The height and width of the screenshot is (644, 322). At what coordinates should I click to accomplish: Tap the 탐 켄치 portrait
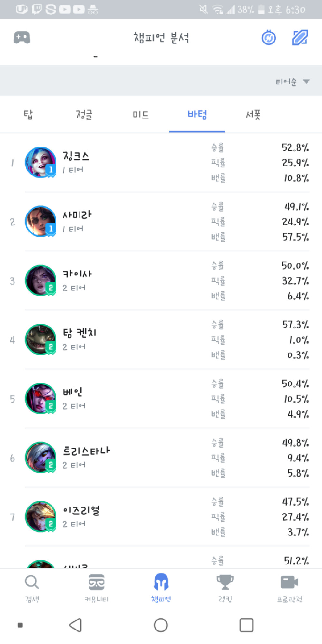pyautogui.click(x=41, y=339)
